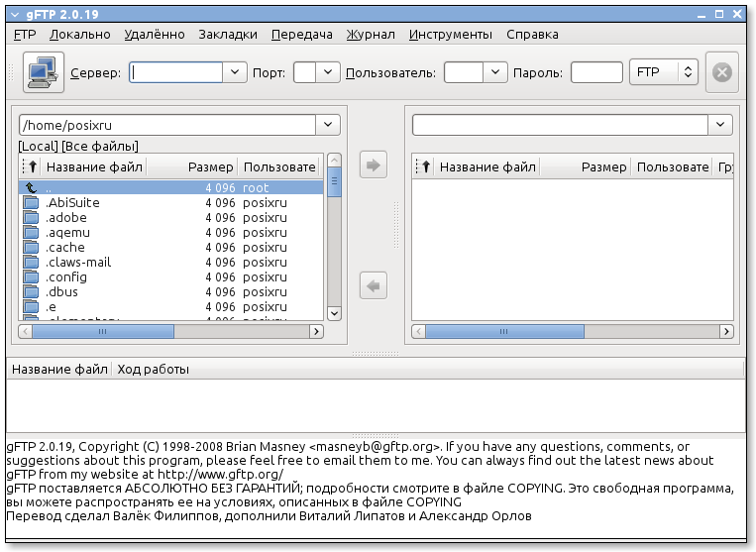
Task: Open the Удалённо menu
Action: (x=155, y=35)
